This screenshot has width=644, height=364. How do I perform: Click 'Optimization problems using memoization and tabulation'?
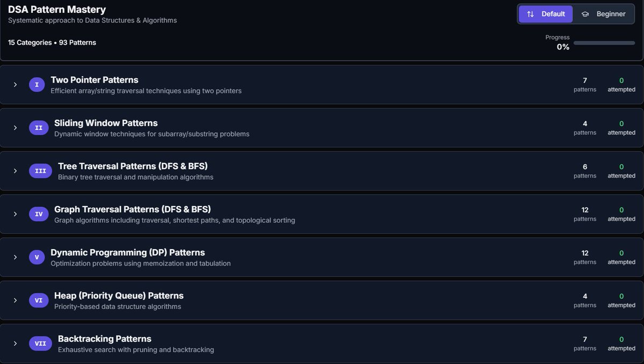tap(141, 263)
